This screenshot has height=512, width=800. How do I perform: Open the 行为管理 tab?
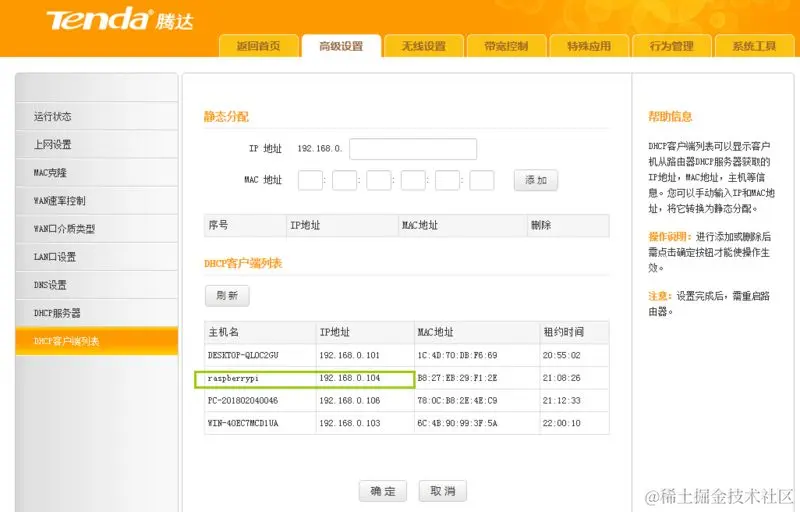tap(672, 46)
